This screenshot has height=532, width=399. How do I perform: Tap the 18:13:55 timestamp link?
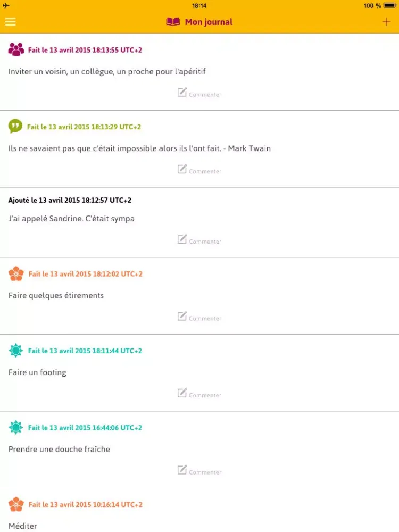85,50
